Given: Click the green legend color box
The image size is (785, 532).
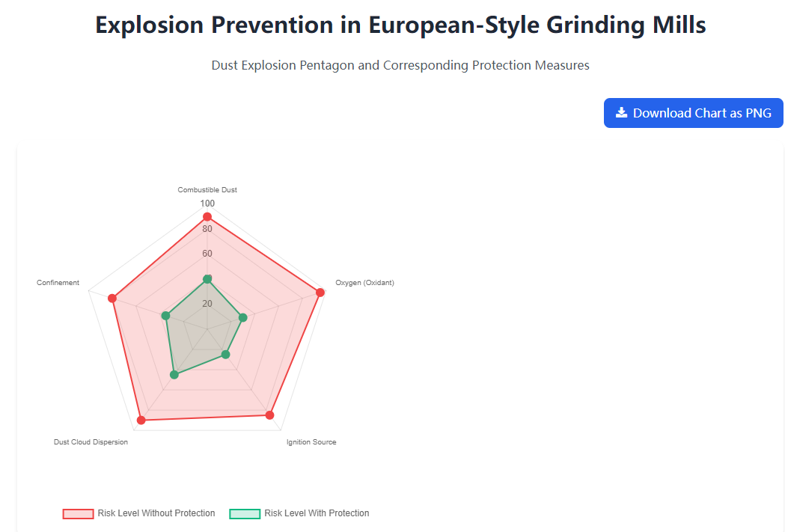Looking at the screenshot, I should 245,513.
